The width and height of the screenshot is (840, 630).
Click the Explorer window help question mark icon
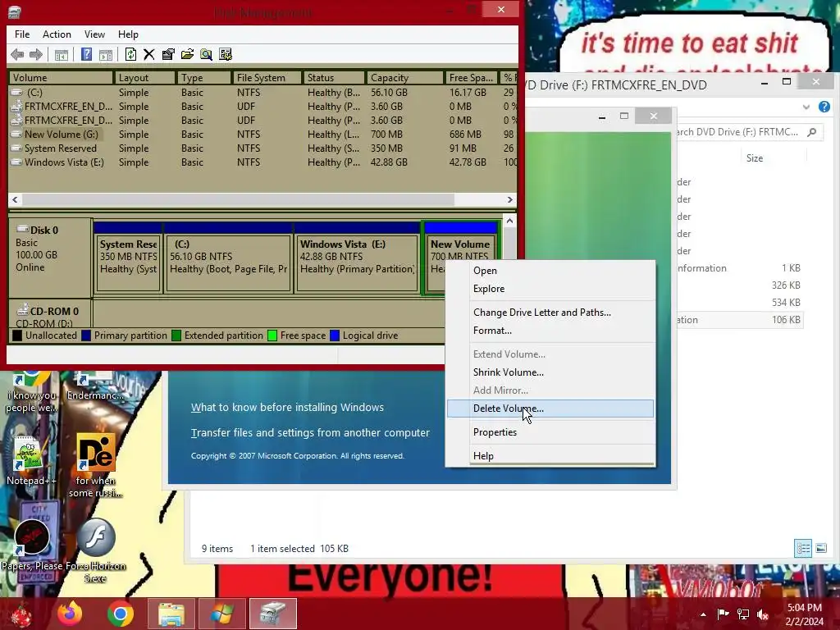(x=824, y=107)
